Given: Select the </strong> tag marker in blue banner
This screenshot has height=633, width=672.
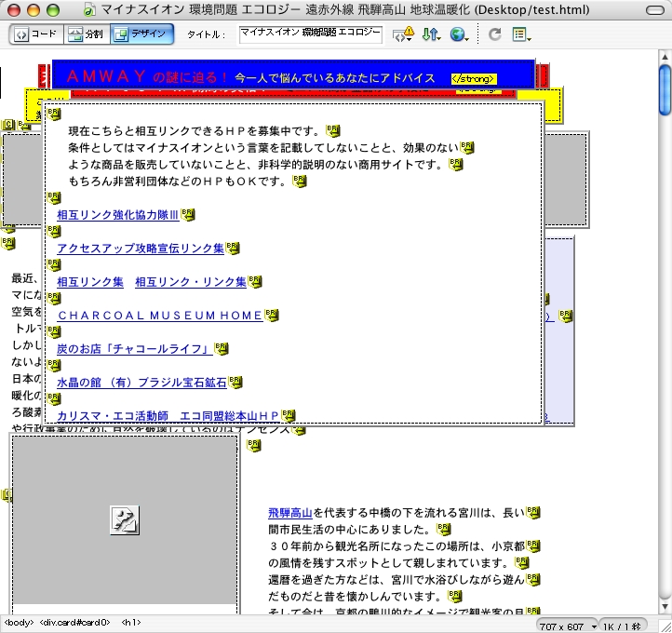Looking at the screenshot, I should coord(474,79).
